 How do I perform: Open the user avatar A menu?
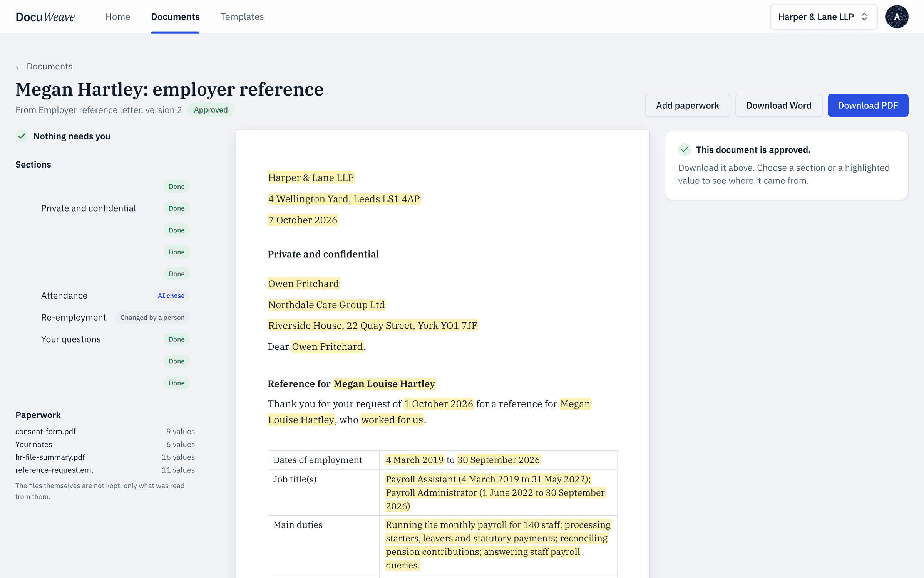click(897, 17)
